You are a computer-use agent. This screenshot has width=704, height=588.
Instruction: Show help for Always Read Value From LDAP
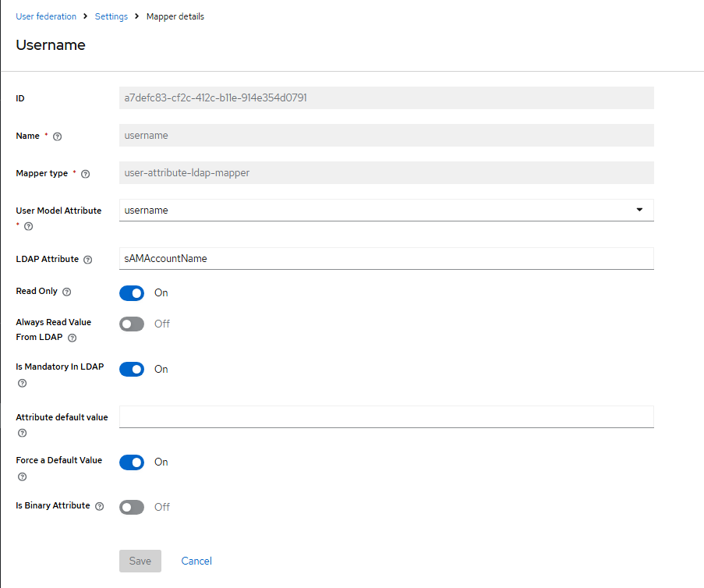point(73,338)
